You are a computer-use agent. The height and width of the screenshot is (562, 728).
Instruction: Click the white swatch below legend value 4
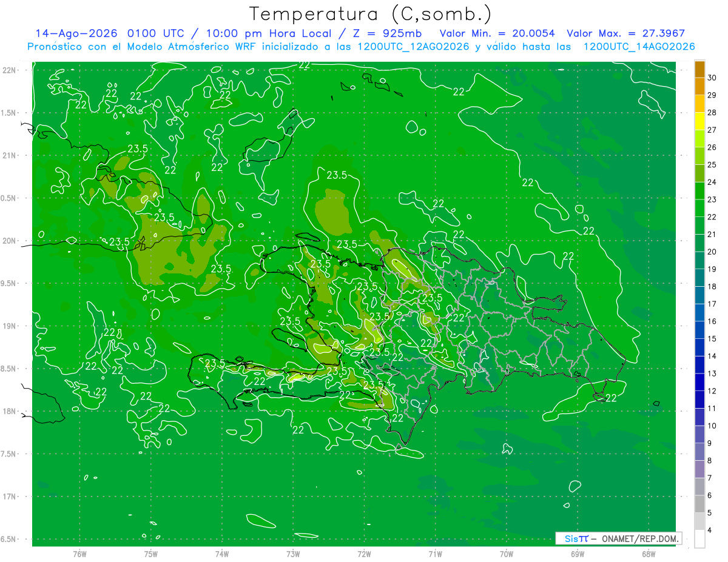click(x=699, y=539)
